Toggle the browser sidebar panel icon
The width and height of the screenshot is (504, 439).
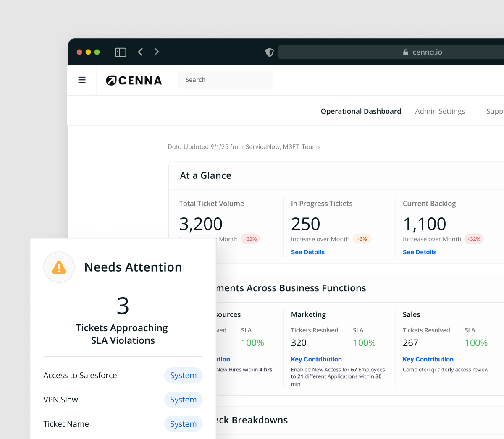(x=121, y=52)
